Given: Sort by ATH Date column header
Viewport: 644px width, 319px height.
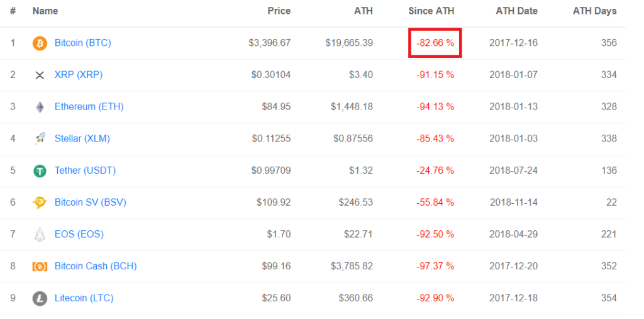Looking at the screenshot, I should tap(517, 11).
